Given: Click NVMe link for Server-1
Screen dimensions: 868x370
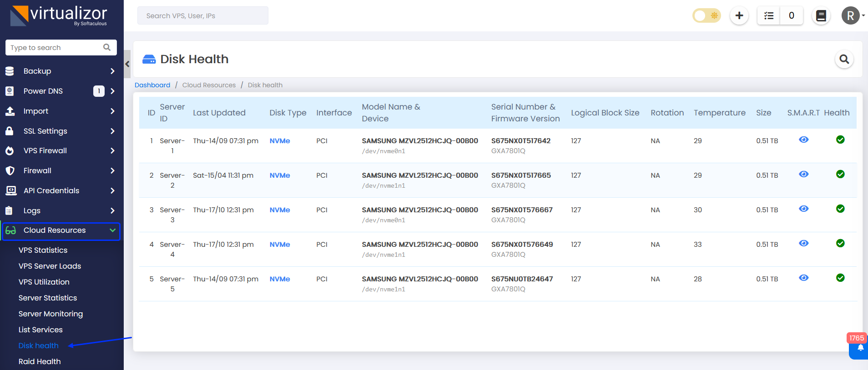Looking at the screenshot, I should coord(280,141).
